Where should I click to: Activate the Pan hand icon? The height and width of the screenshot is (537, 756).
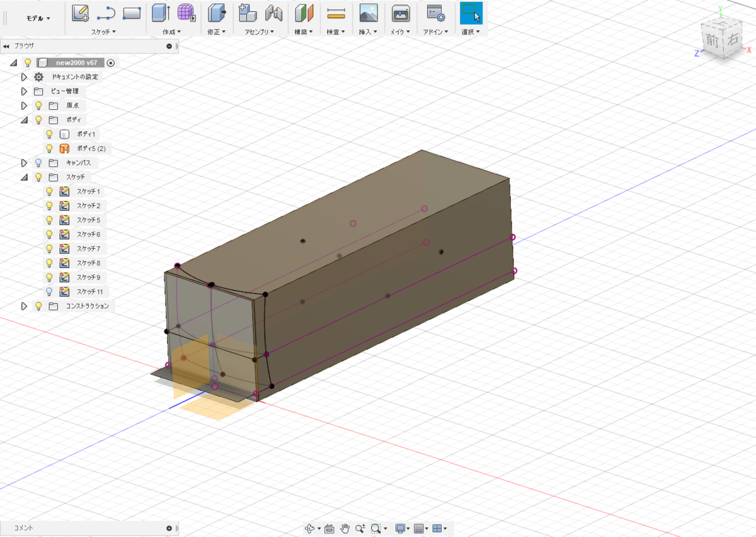tap(345, 528)
